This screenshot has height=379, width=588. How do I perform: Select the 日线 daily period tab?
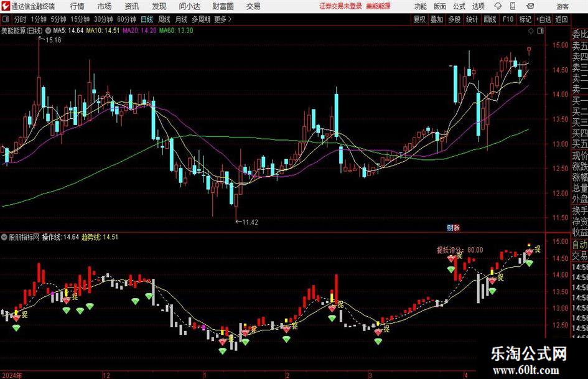[147, 19]
